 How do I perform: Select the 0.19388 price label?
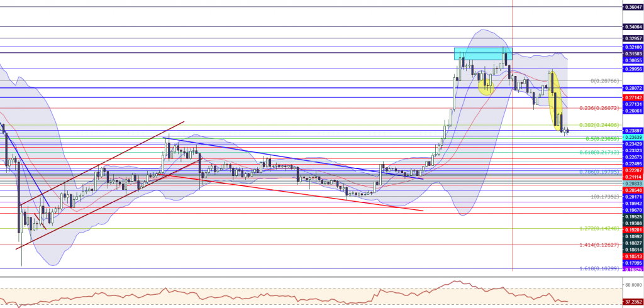[633, 223]
